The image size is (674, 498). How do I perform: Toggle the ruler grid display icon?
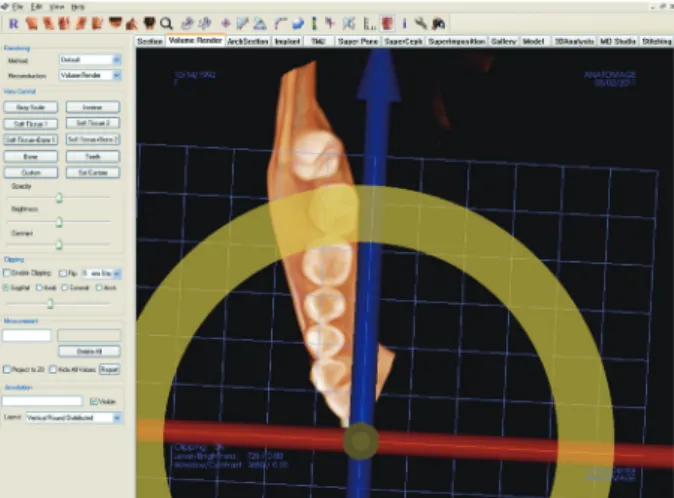coord(370,24)
